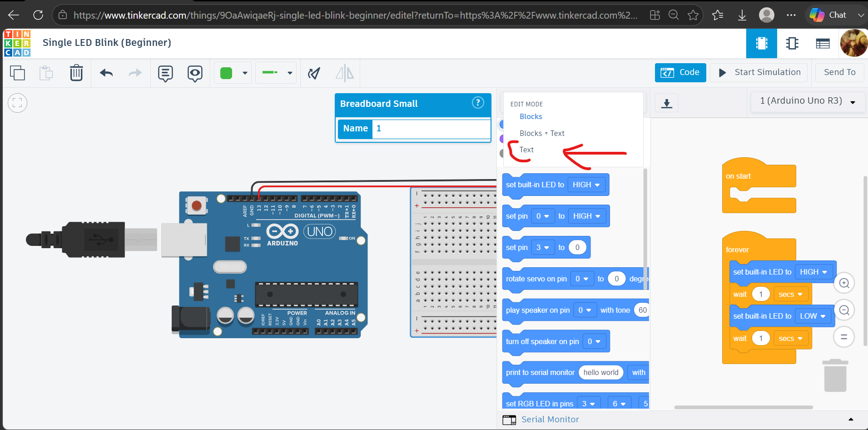The width and height of the screenshot is (868, 430).
Task: Click the Tinkercad logo
Action: [x=17, y=43]
